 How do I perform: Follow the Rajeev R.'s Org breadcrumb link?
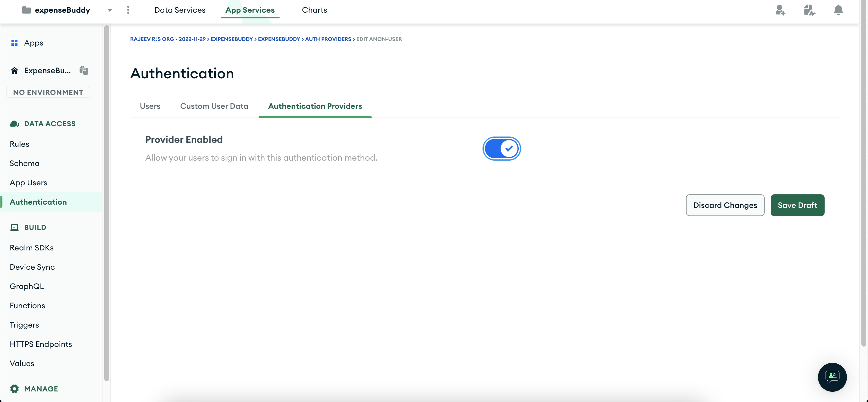click(168, 39)
